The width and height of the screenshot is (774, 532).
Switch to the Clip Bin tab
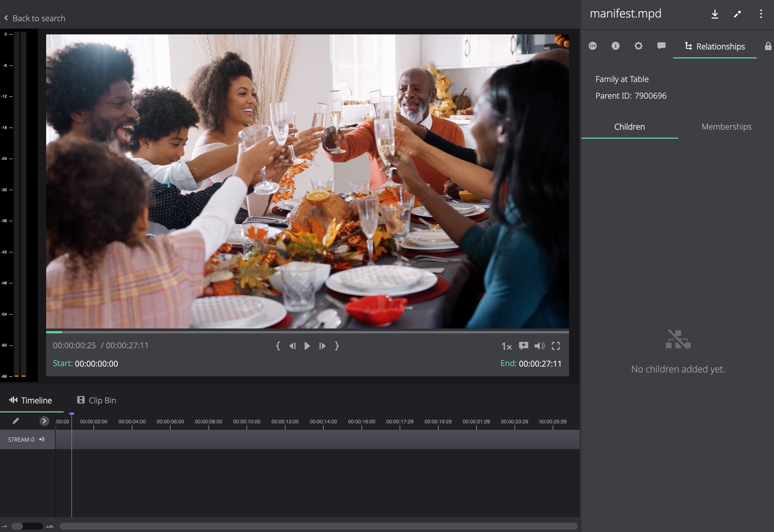[97, 400]
